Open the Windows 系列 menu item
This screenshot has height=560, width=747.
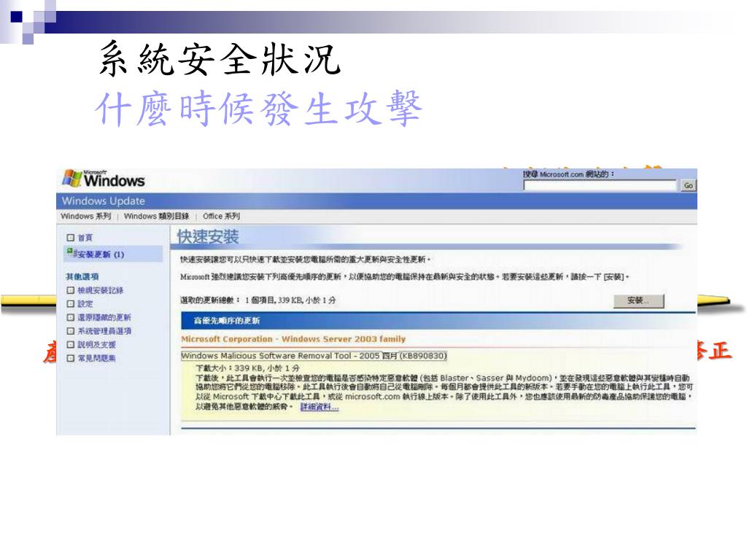86,216
